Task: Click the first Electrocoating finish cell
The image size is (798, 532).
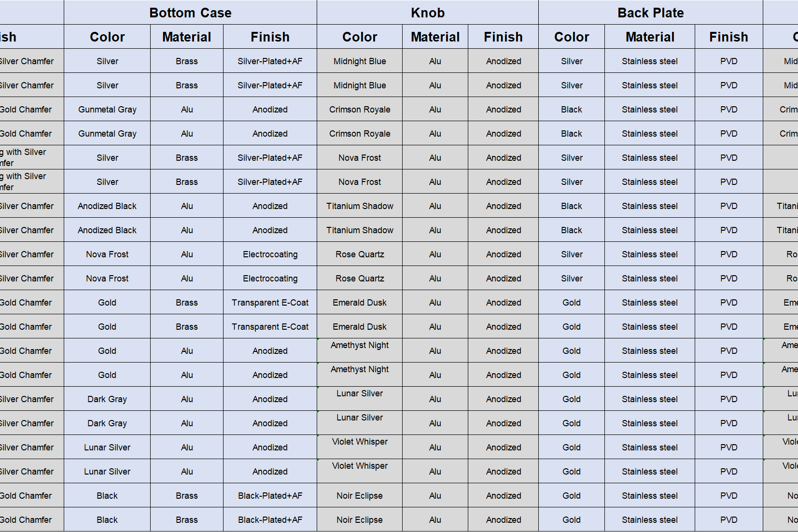Action: 270,254
